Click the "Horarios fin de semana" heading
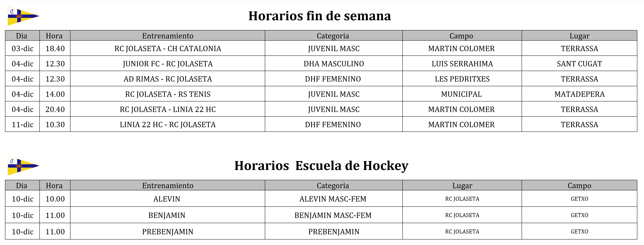The height and width of the screenshot is (245, 644). point(320,16)
